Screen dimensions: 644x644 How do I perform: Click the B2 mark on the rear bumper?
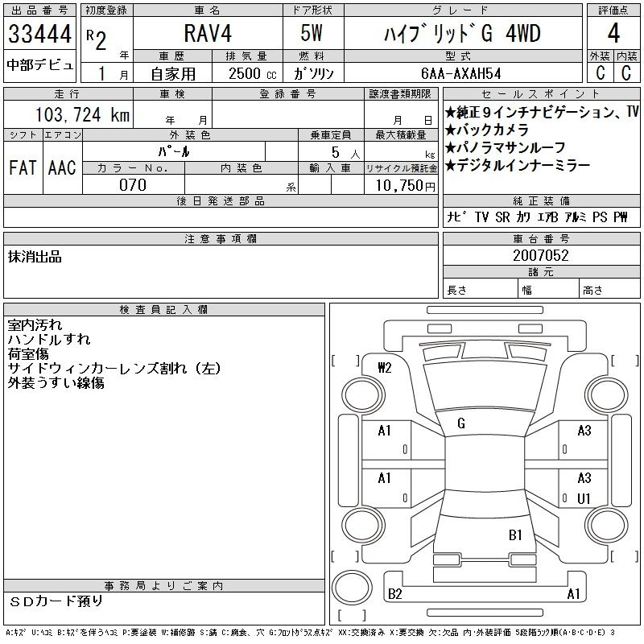[x=395, y=594]
